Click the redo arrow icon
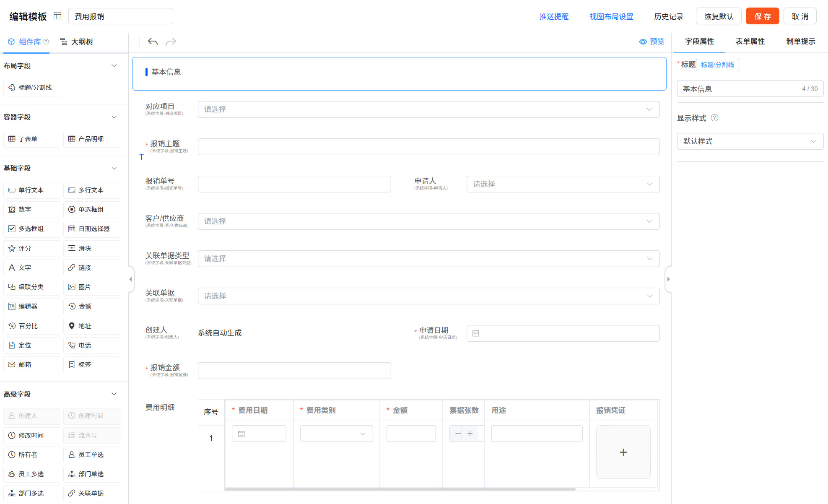The image size is (828, 504). tap(171, 42)
